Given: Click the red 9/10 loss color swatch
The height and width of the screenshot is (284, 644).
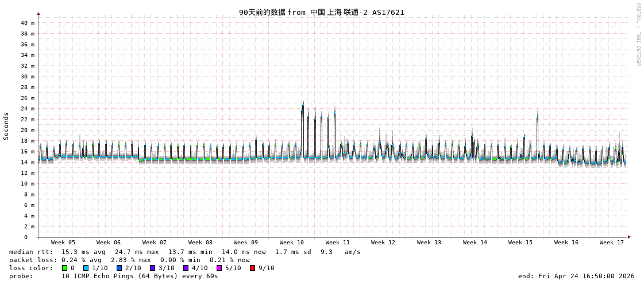Looking at the screenshot, I should 252,268.
